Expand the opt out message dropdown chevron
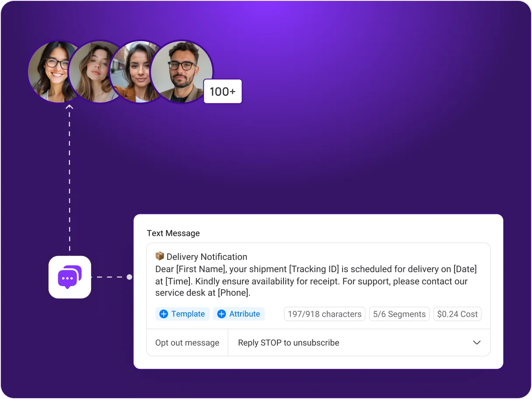The height and width of the screenshot is (399, 532). click(x=477, y=343)
